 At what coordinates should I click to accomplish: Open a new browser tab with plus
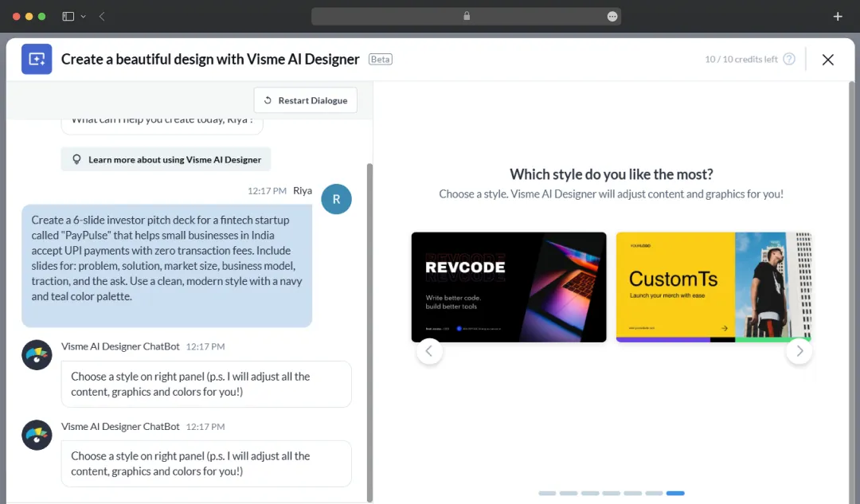click(x=838, y=17)
